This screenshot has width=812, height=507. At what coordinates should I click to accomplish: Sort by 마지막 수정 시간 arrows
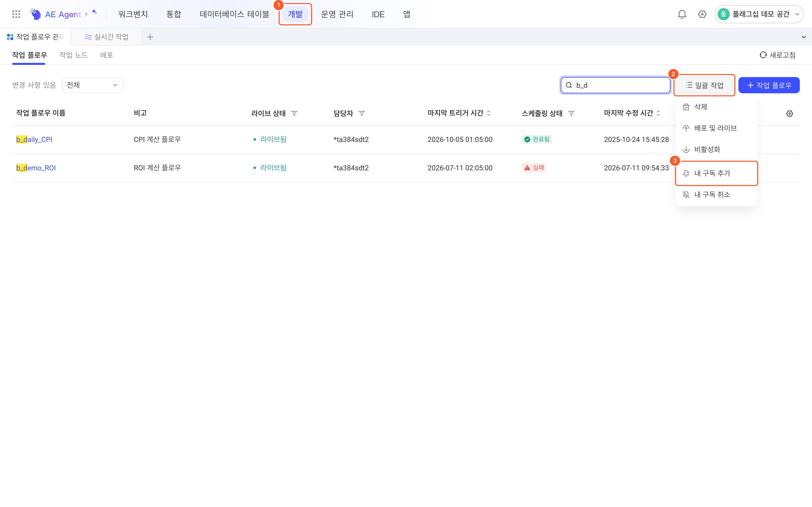(x=658, y=113)
